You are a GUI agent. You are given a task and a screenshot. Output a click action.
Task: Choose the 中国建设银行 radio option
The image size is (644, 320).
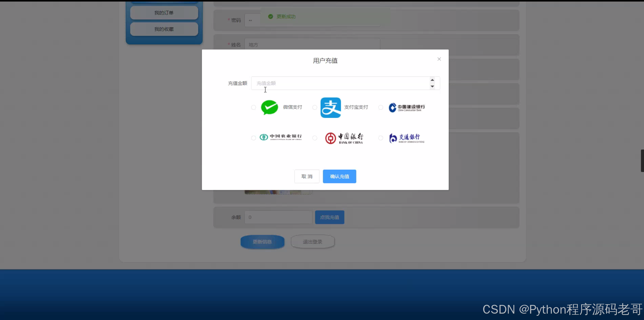(x=381, y=107)
